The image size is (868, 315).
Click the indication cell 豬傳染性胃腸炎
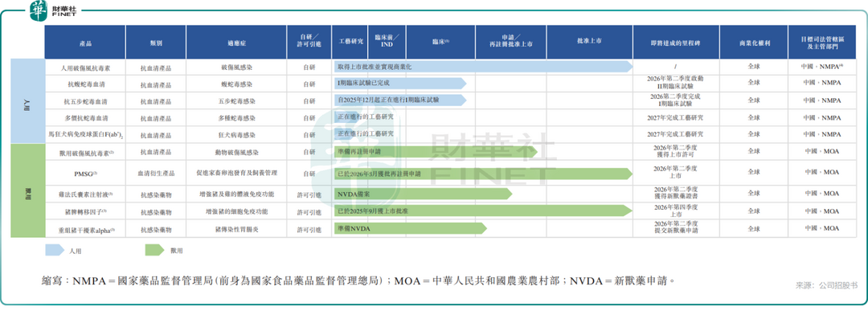coord(236,229)
